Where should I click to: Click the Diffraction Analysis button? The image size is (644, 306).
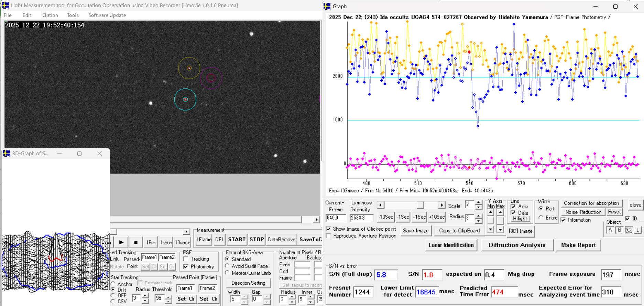pos(516,245)
